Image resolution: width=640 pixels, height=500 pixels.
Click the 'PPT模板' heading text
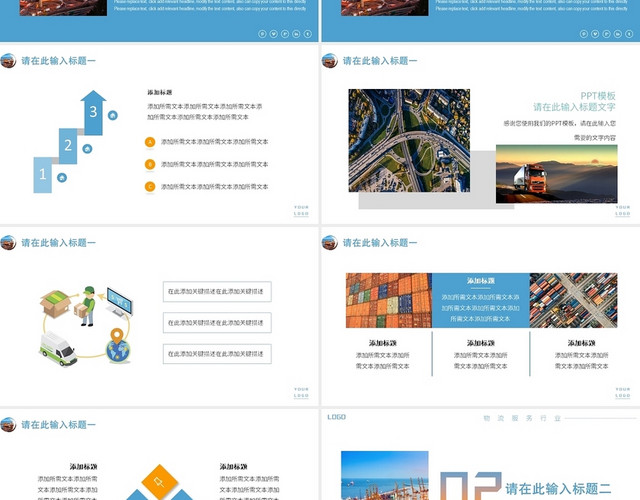[x=598, y=96]
